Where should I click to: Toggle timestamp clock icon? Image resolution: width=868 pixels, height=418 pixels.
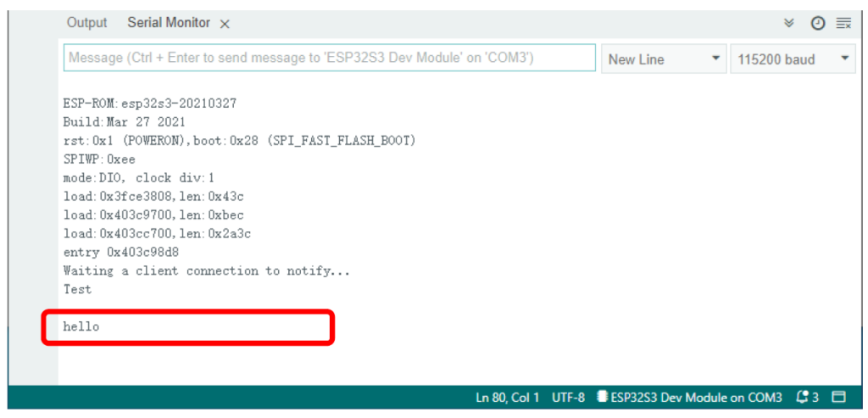click(x=818, y=23)
